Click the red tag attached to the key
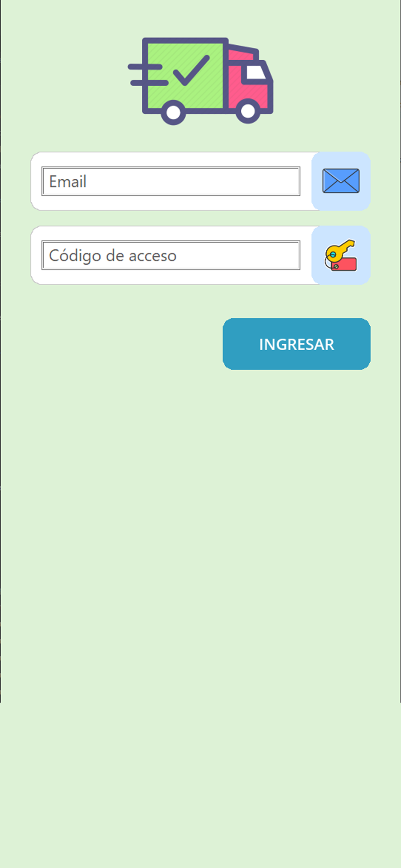401x868 pixels. point(344,264)
